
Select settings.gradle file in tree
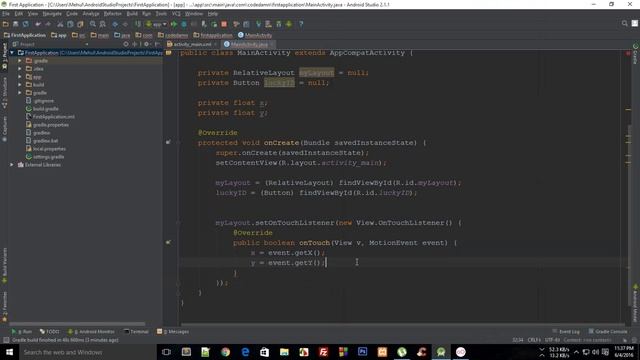pos(49,157)
